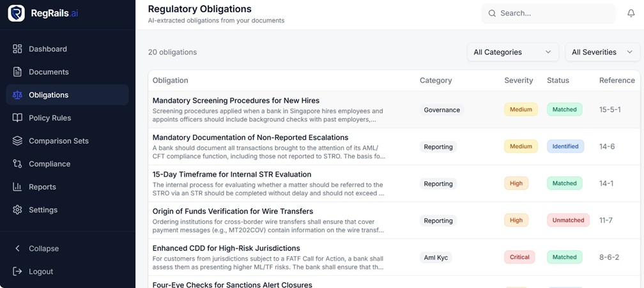Click the Policy Rules book icon

[17, 117]
